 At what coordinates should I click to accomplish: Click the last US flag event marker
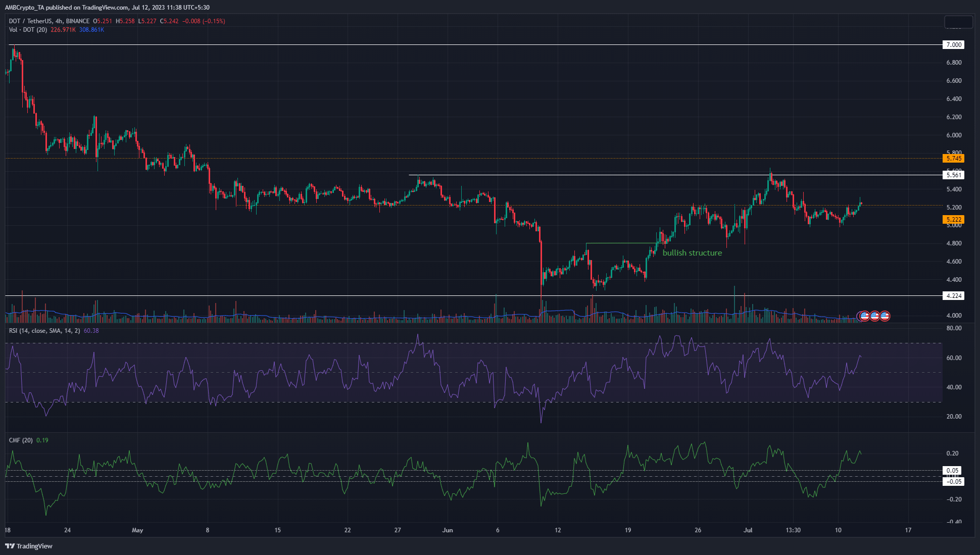point(885,316)
